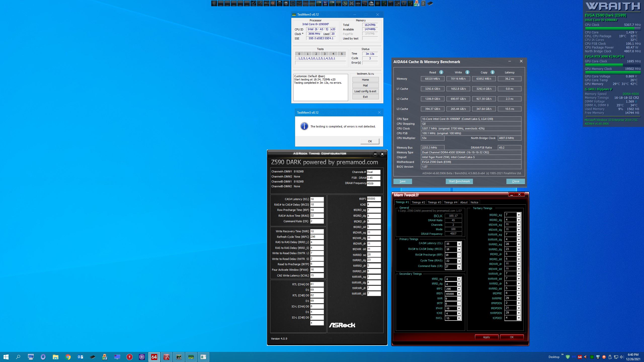644x362 pixels.
Task: Click the AdGuard shield tray icon
Action: pos(568,357)
